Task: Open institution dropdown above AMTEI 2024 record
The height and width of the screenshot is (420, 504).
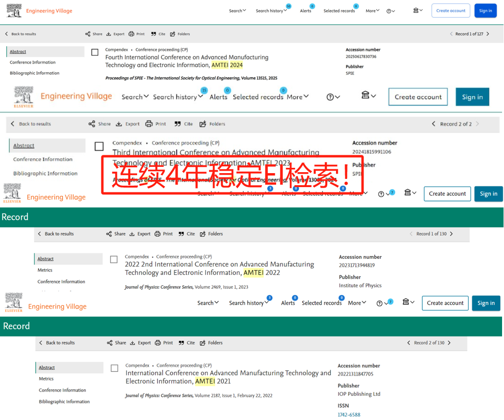Action: tap(418, 10)
